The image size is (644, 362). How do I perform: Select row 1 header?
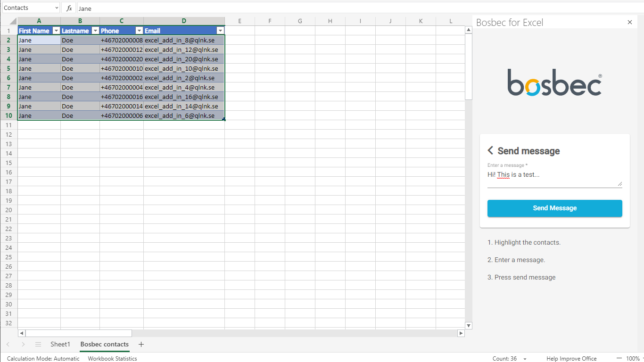pyautogui.click(x=8, y=31)
